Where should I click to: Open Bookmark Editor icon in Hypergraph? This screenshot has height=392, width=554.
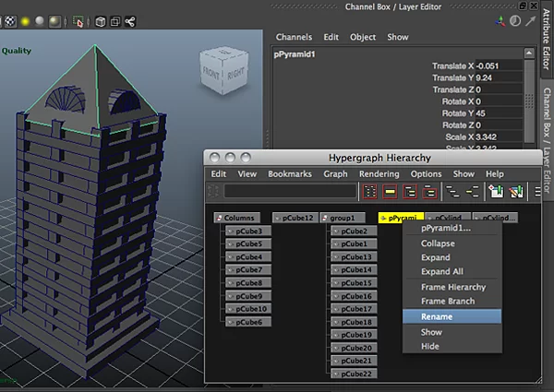(x=516, y=192)
